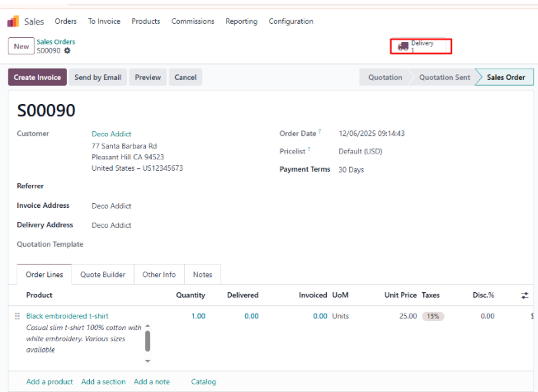Expand the Reporting menu
538x392 pixels.
tap(241, 21)
